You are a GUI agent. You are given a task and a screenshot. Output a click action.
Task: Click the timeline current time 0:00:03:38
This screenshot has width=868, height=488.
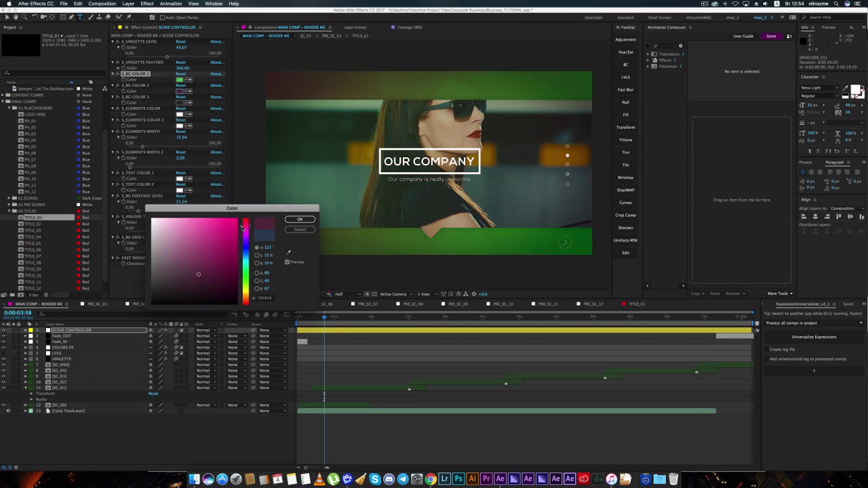click(x=18, y=312)
